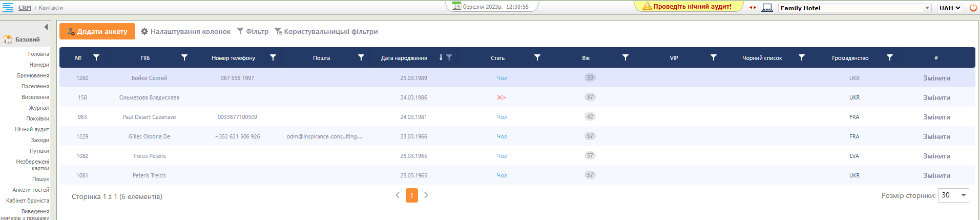Select Нічний аудит menu item

click(x=32, y=129)
